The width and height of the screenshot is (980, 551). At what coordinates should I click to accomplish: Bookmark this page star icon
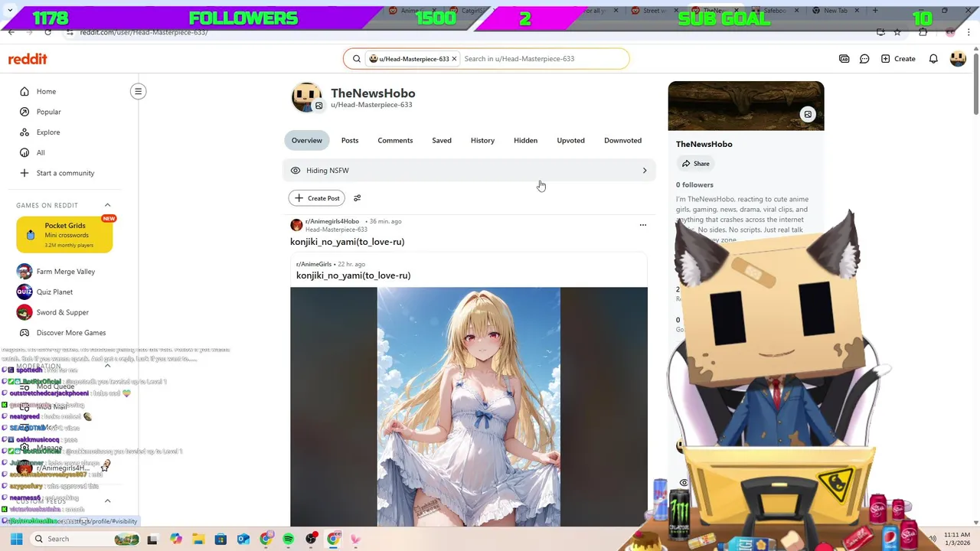[x=897, y=32]
